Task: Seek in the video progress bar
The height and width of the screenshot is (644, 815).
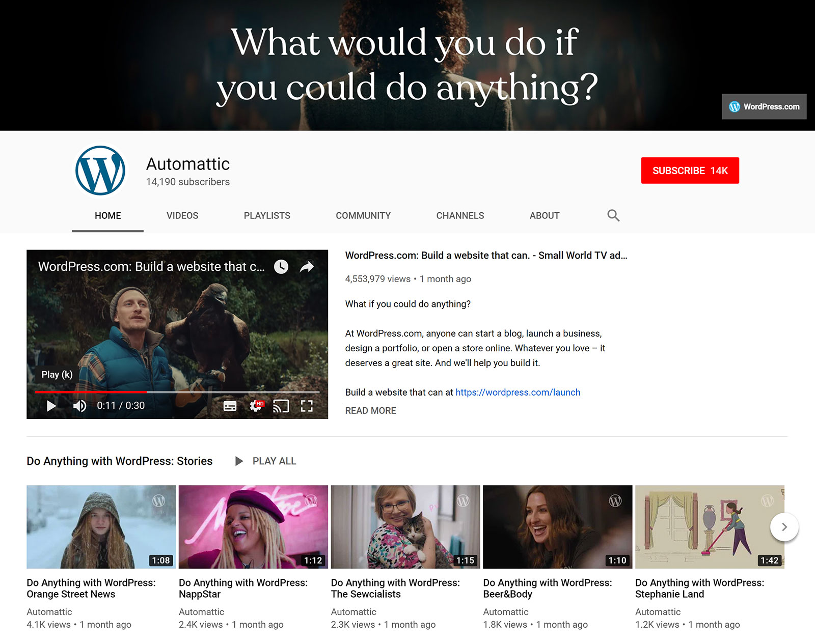Action: 177,392
